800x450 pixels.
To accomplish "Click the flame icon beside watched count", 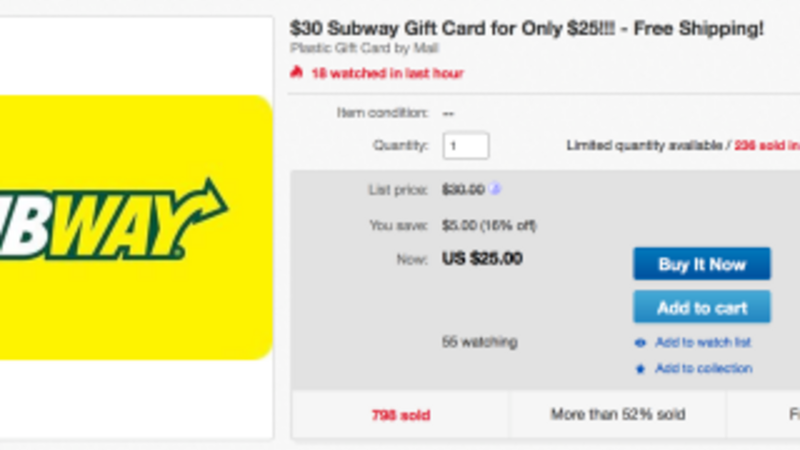I will point(296,73).
